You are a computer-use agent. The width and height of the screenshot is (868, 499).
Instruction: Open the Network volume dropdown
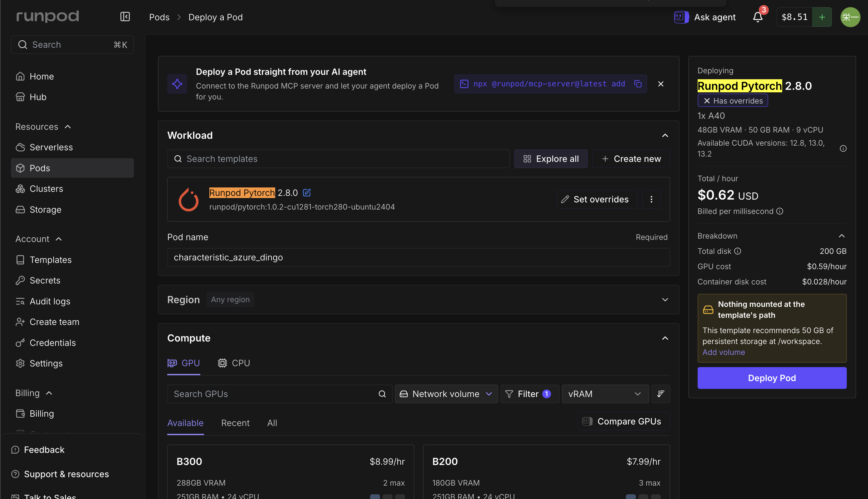446,394
